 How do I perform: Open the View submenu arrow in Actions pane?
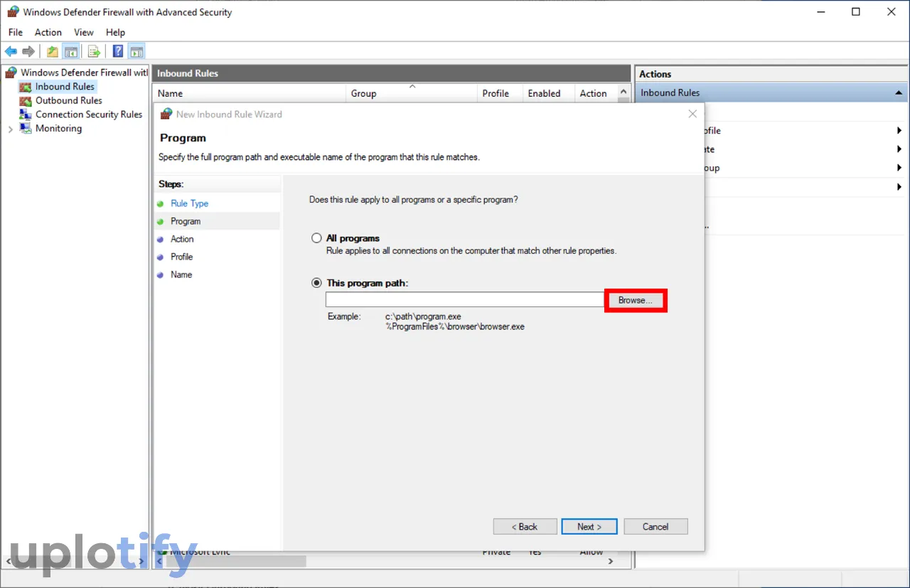[x=899, y=187]
